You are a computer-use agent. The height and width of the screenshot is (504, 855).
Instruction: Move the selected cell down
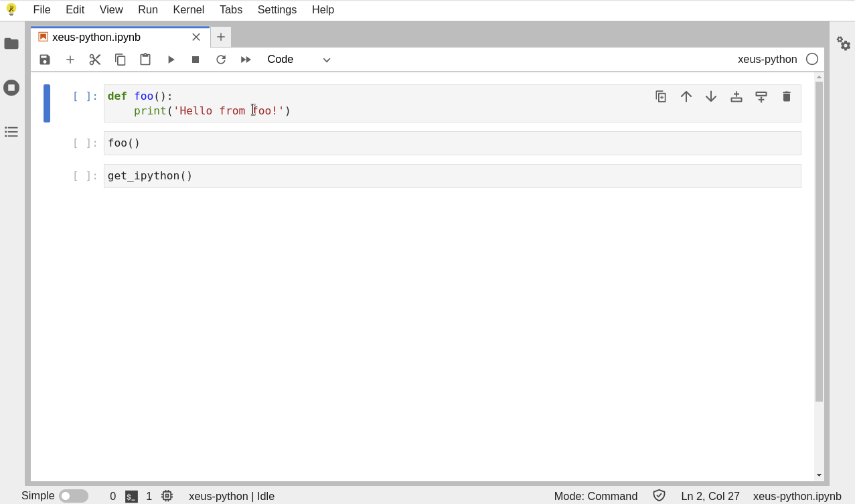pyautogui.click(x=711, y=96)
